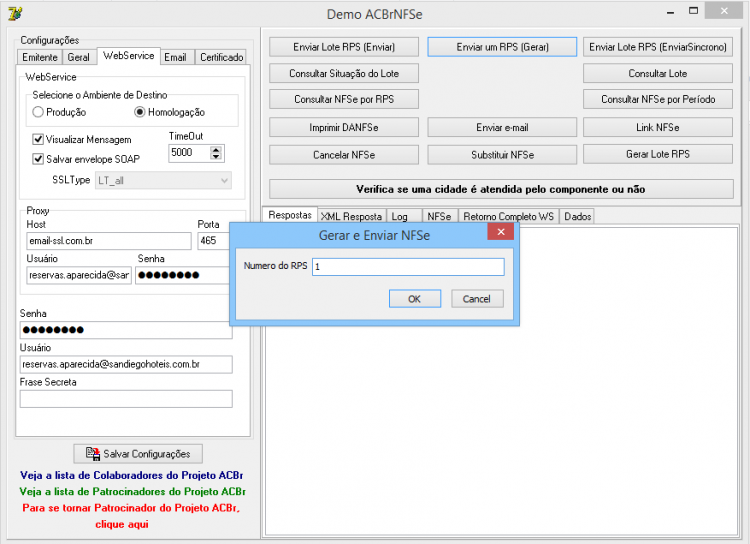Open the Patrocinadores do Projeto ACBr link
The image size is (750, 544).
pos(132,491)
